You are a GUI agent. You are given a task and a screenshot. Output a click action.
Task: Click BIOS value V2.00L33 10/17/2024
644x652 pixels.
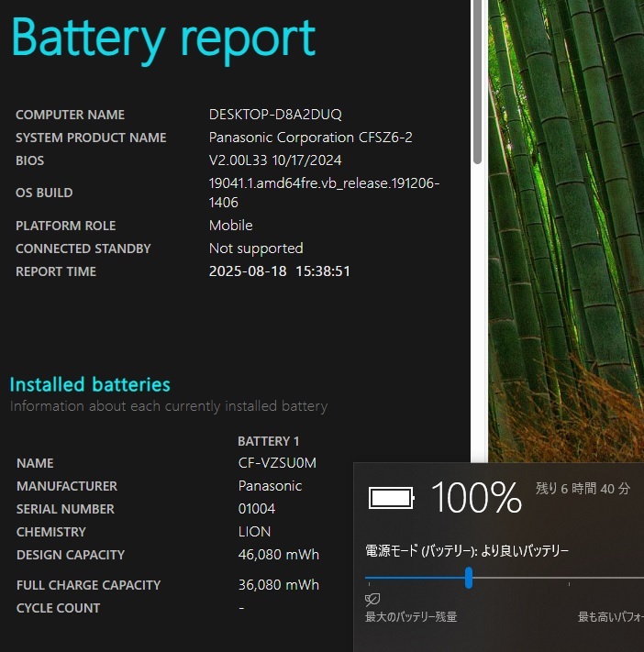(275, 160)
